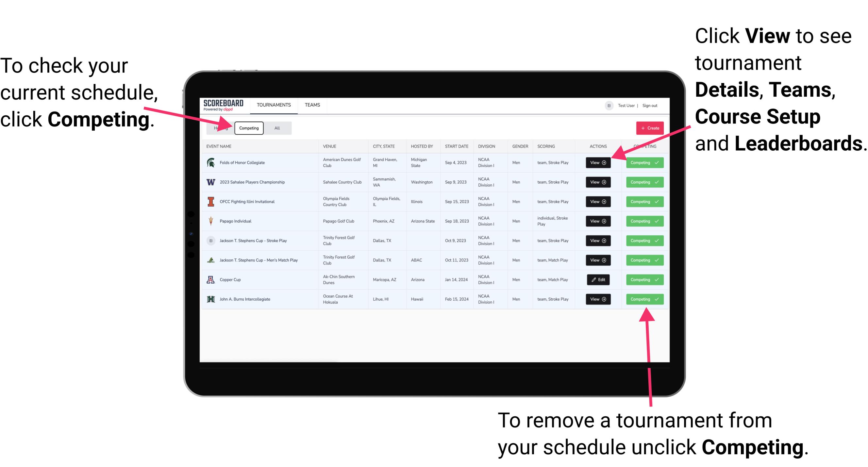Click the View icon for John A. Burns Intercollegiate
The image size is (868, 467).
coord(598,299)
